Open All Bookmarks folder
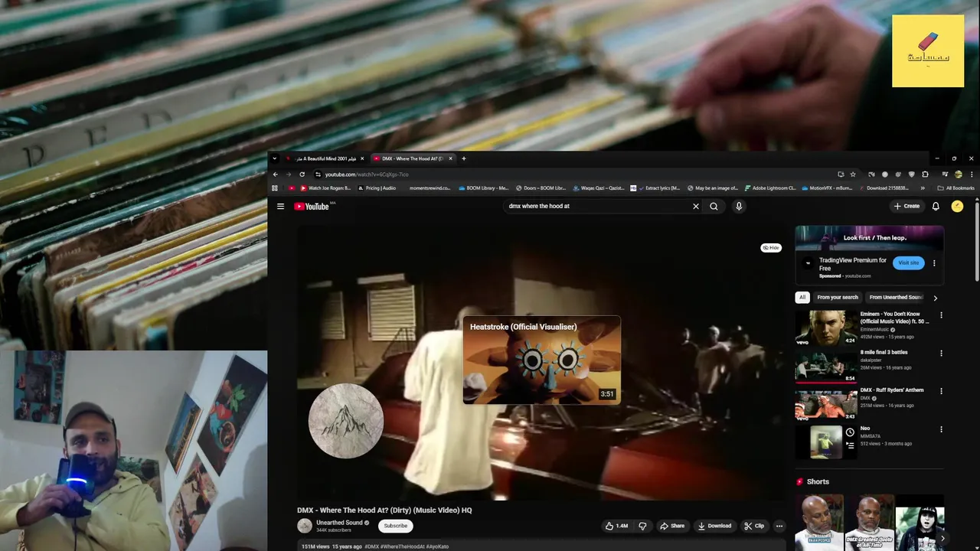This screenshot has height=551, width=980. (955, 187)
